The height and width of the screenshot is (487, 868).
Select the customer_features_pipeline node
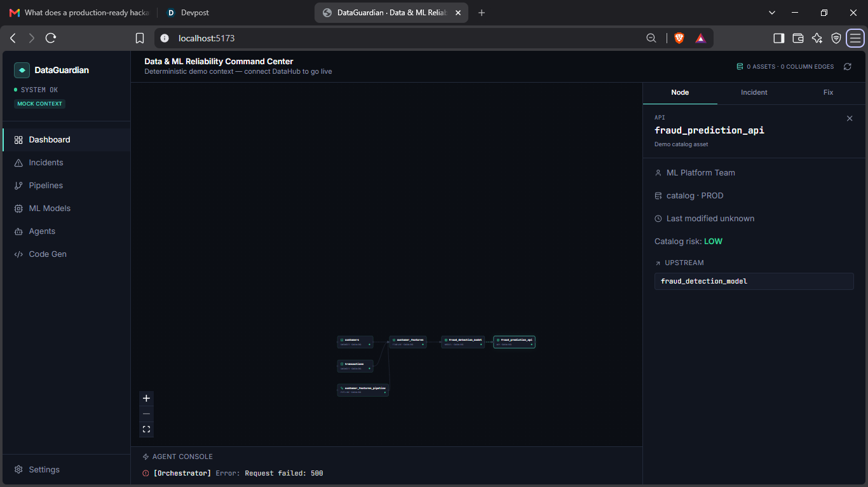[363, 390]
